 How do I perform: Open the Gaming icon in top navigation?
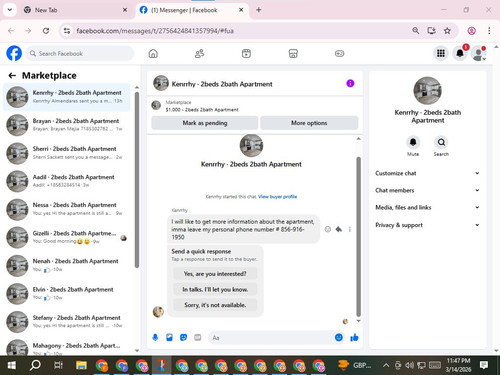pos(339,53)
